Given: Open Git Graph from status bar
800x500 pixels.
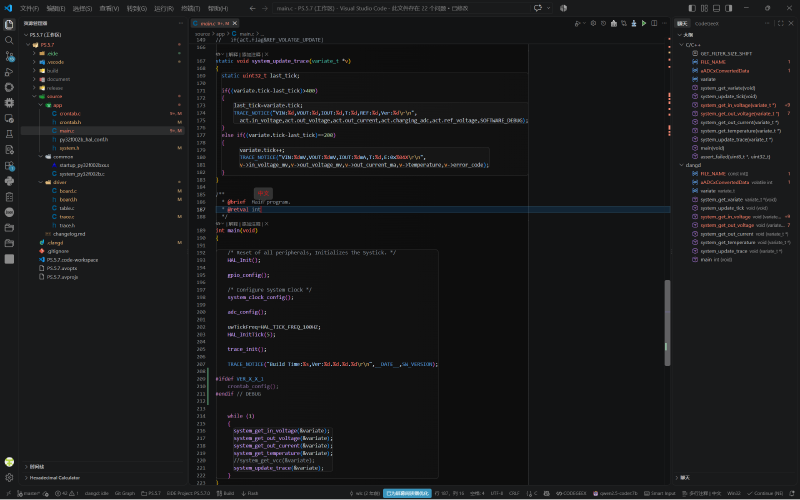Looking at the screenshot, I should click(x=124, y=493).
